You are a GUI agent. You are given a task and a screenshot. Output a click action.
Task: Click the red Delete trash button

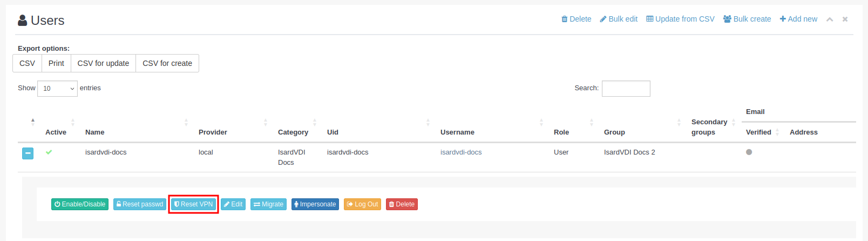(402, 204)
